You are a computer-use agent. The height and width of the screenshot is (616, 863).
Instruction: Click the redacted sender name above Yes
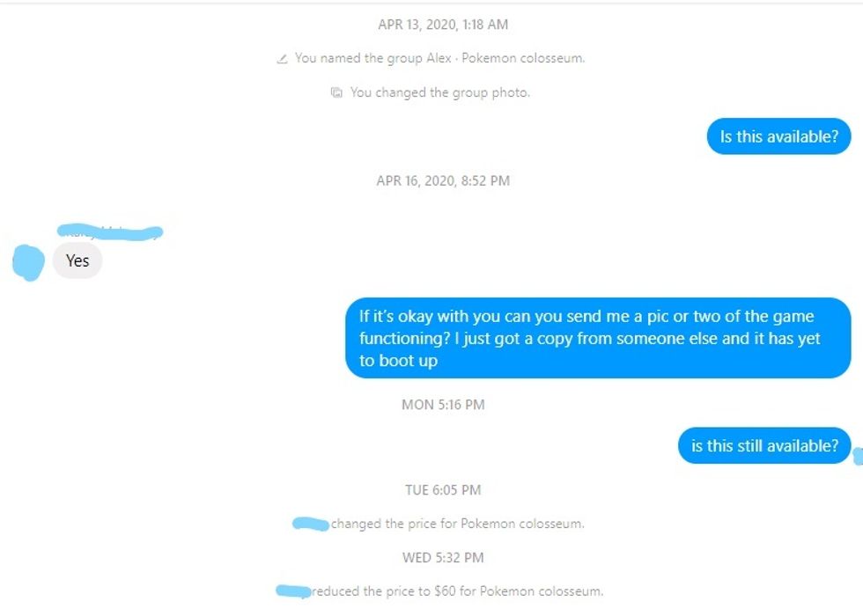coord(110,232)
